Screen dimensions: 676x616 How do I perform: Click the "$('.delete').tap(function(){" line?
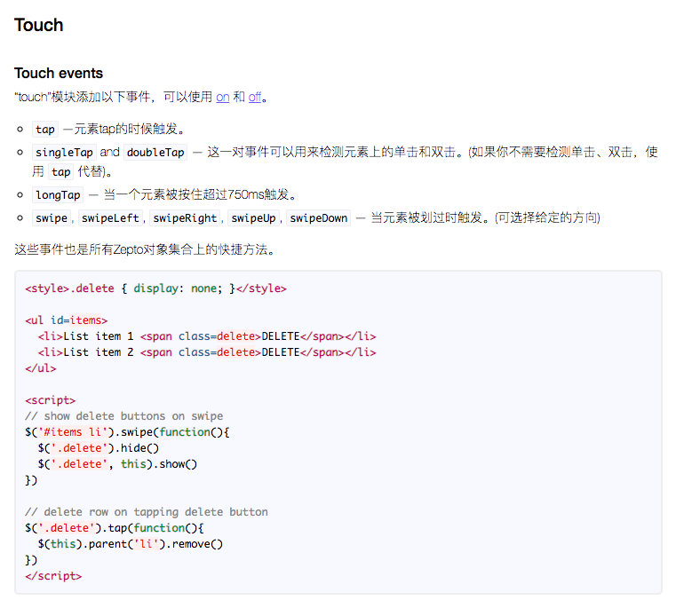[115, 528]
